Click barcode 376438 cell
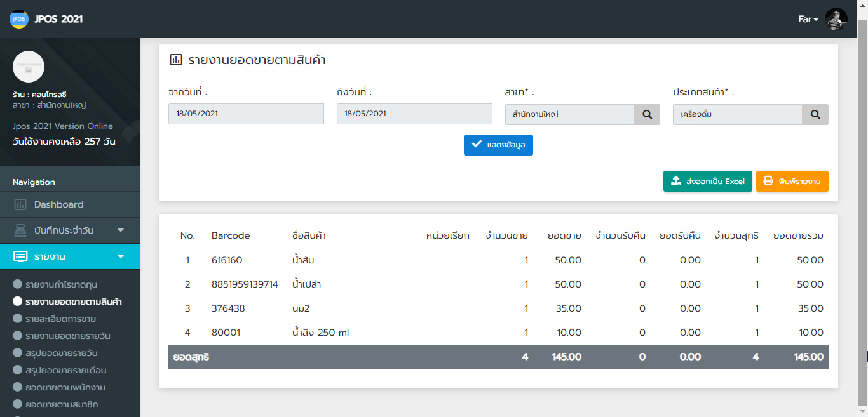This screenshot has height=417, width=868. tap(228, 308)
